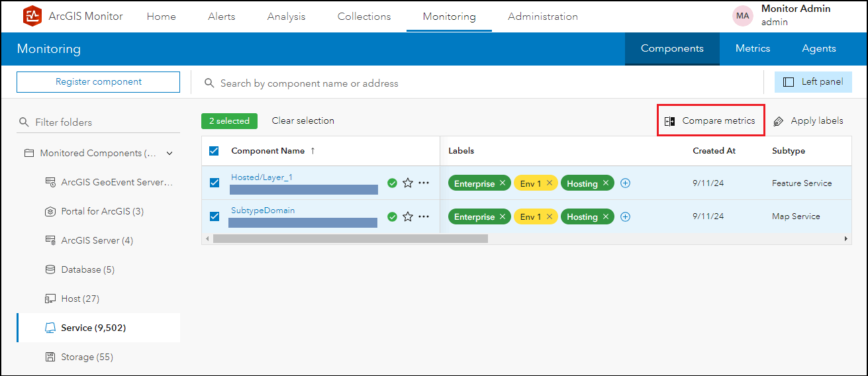Viewport: 868px width, 376px height.
Task: Open the Analysis navigation tab
Action: pos(286,17)
